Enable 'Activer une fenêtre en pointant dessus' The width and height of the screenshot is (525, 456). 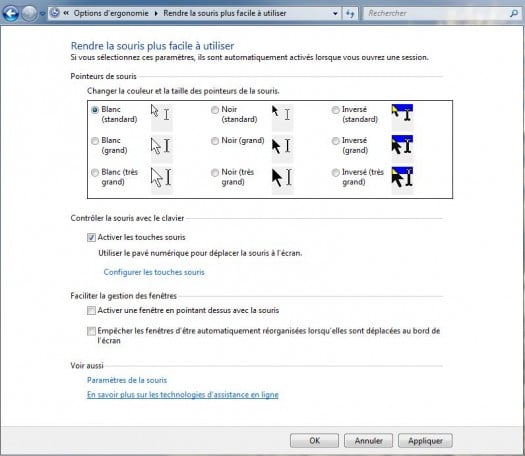[x=91, y=311]
